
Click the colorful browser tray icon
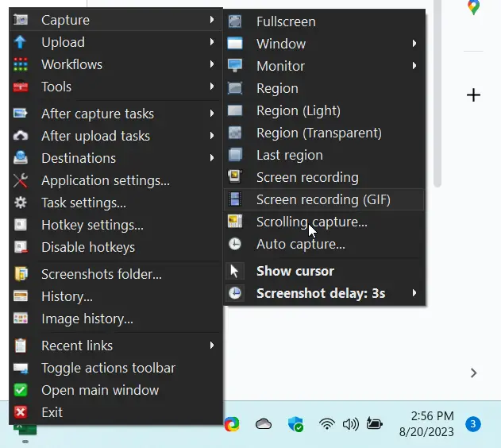point(233,424)
